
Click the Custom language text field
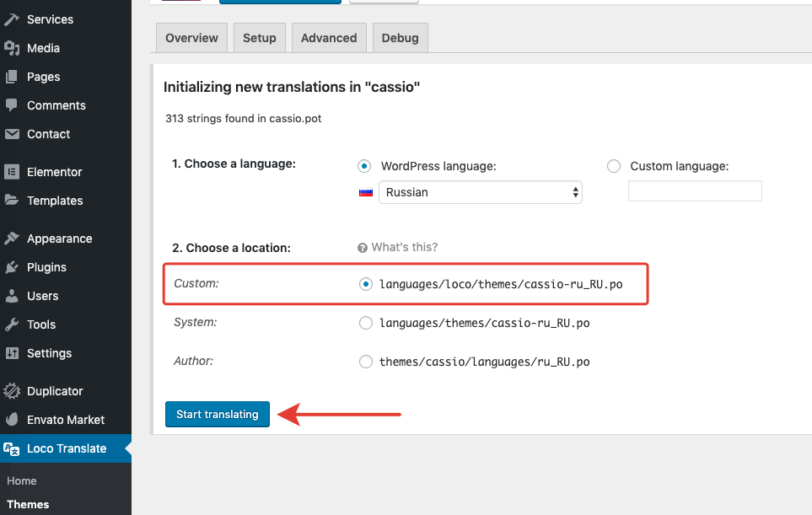point(695,191)
